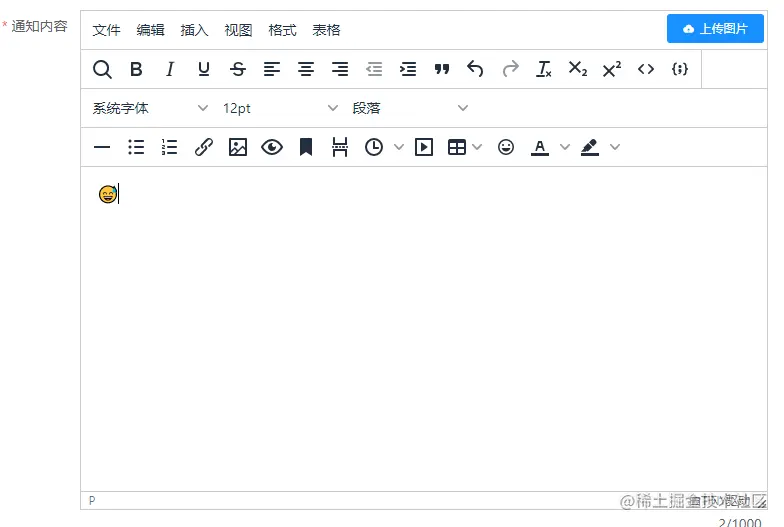This screenshot has width=784, height=527.
Task: Insert an image via the picture icon
Action: (x=238, y=147)
